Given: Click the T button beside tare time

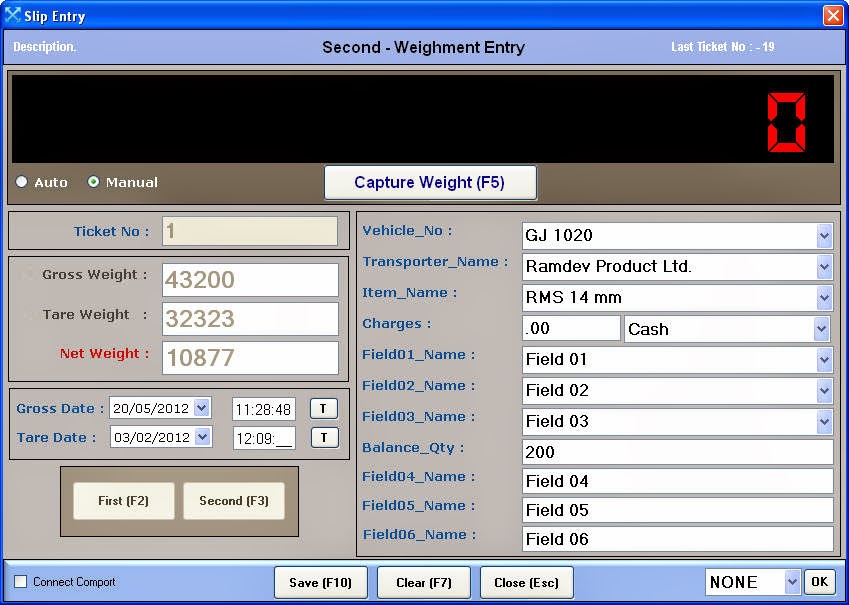Looking at the screenshot, I should pos(324,437).
